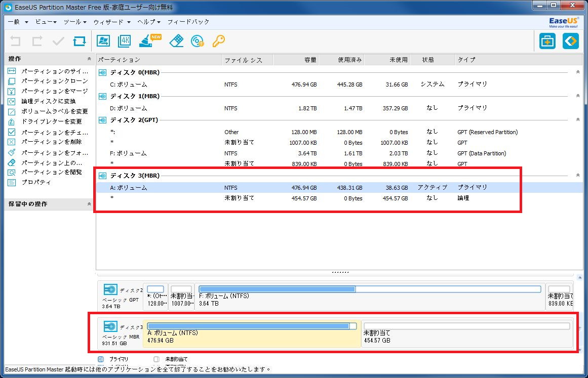Select the C: ボリューム partition row
588x378 pixels.
click(x=339, y=85)
